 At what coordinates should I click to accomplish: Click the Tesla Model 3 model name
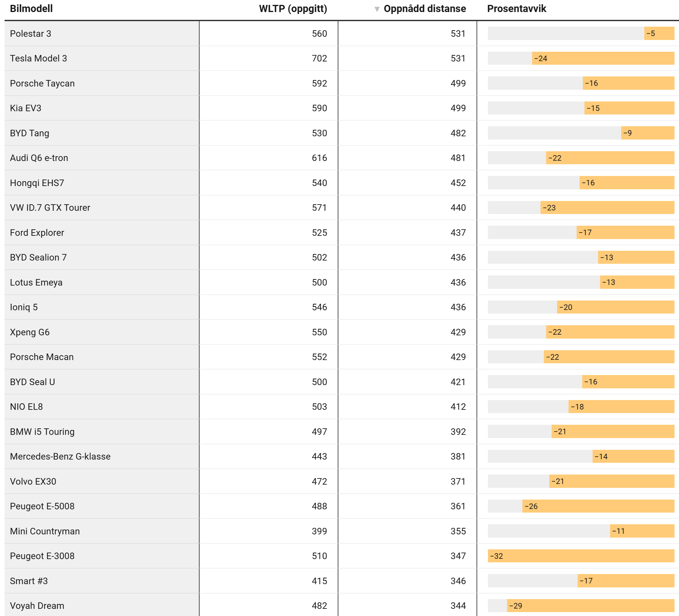pyautogui.click(x=38, y=58)
